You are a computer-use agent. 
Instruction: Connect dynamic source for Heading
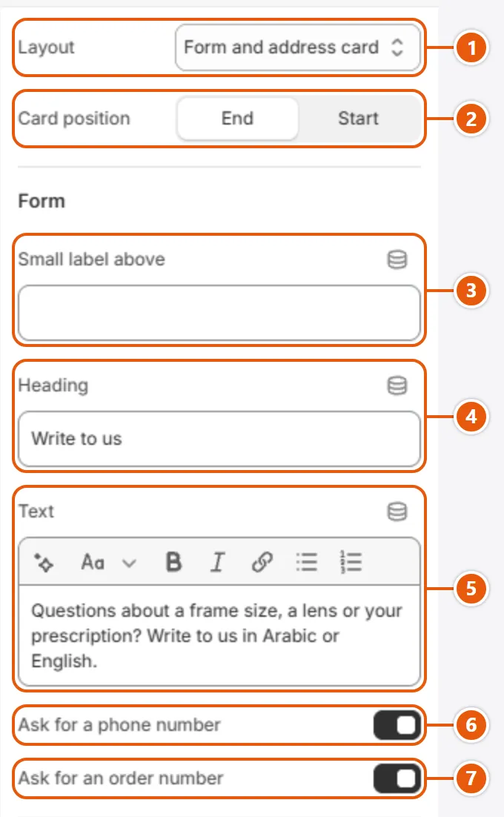click(397, 386)
